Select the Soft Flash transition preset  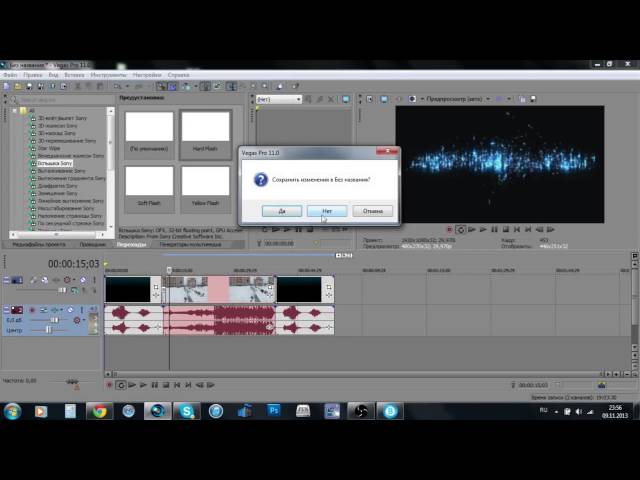pos(149,189)
